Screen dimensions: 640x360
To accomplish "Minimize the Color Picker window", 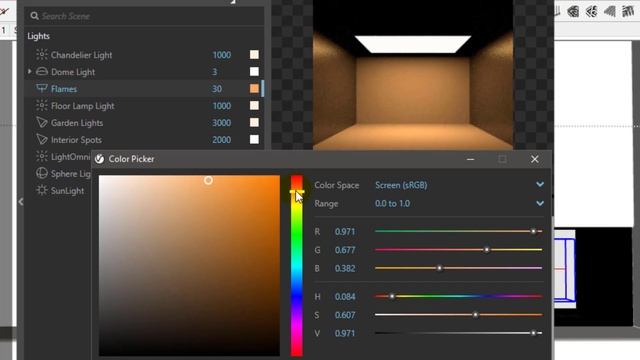I will (x=471, y=159).
